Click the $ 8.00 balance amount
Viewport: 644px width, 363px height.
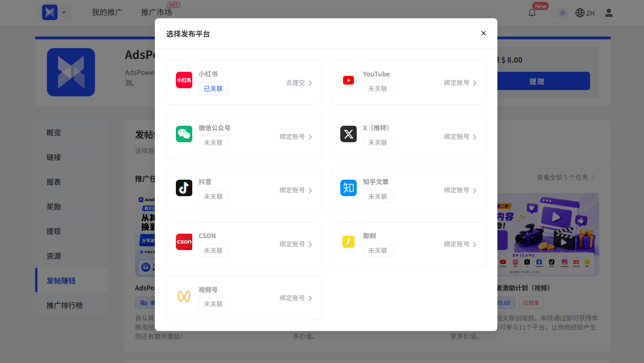click(x=512, y=60)
